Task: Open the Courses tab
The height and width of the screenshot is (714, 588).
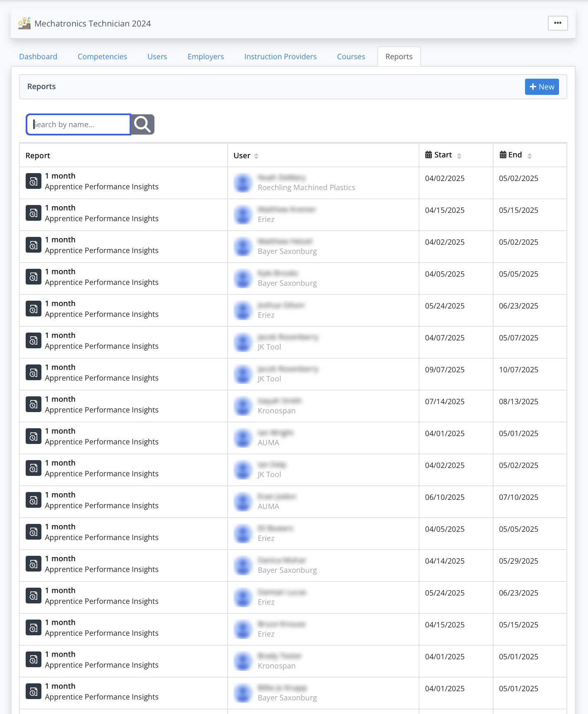Action: click(x=351, y=57)
